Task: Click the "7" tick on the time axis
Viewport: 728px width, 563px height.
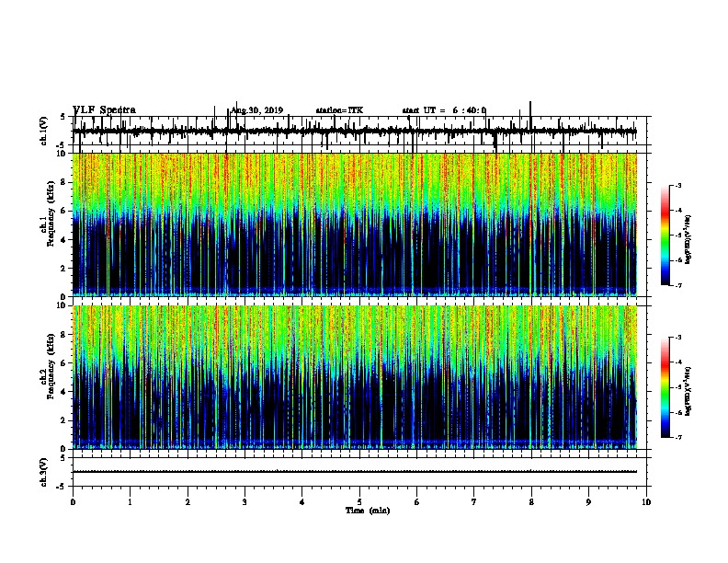Action: click(474, 502)
